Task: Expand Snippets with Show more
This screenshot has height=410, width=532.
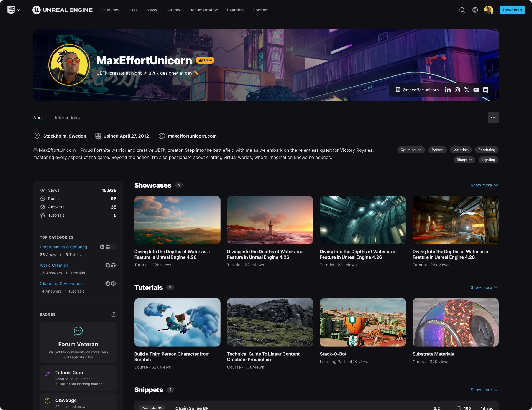Action: (x=484, y=390)
